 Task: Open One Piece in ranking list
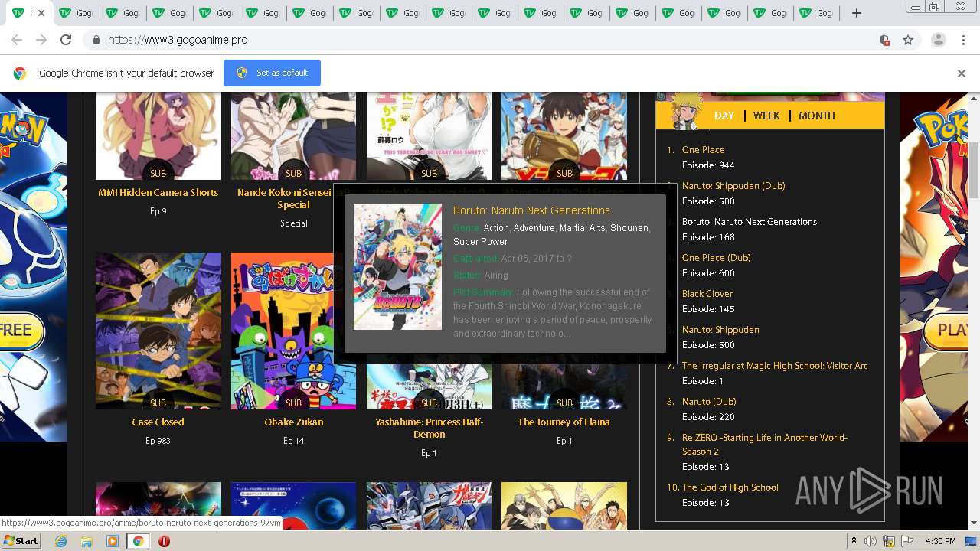(703, 150)
